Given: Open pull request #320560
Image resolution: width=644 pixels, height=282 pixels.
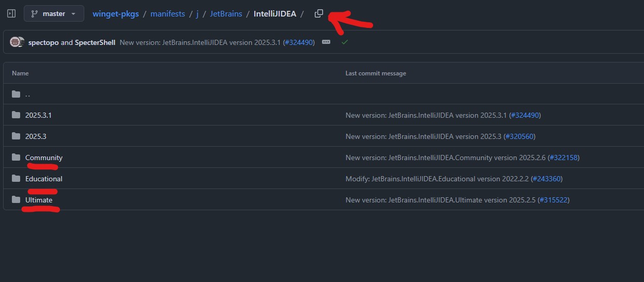Looking at the screenshot, I should point(519,136).
